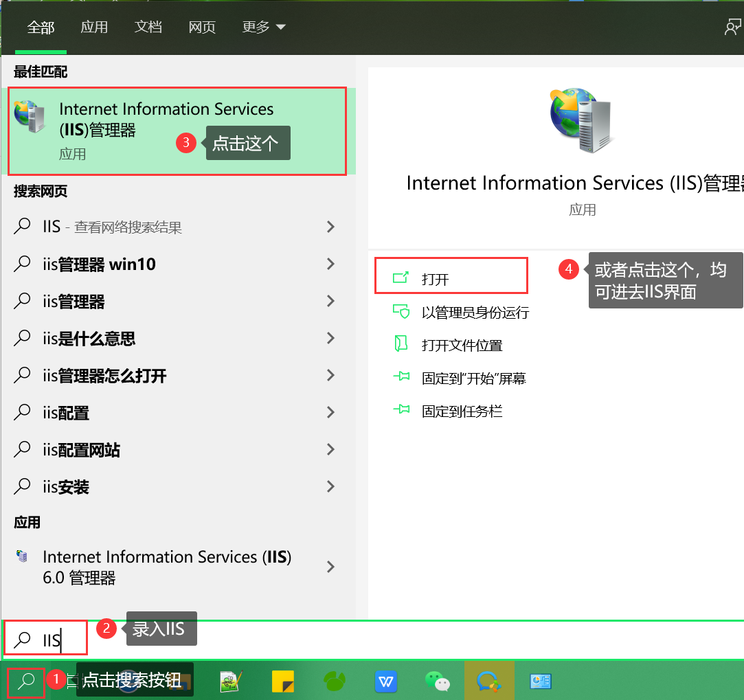Image resolution: width=744 pixels, height=700 pixels.
Task: Choose 固定到任务栏
Action: (x=462, y=411)
